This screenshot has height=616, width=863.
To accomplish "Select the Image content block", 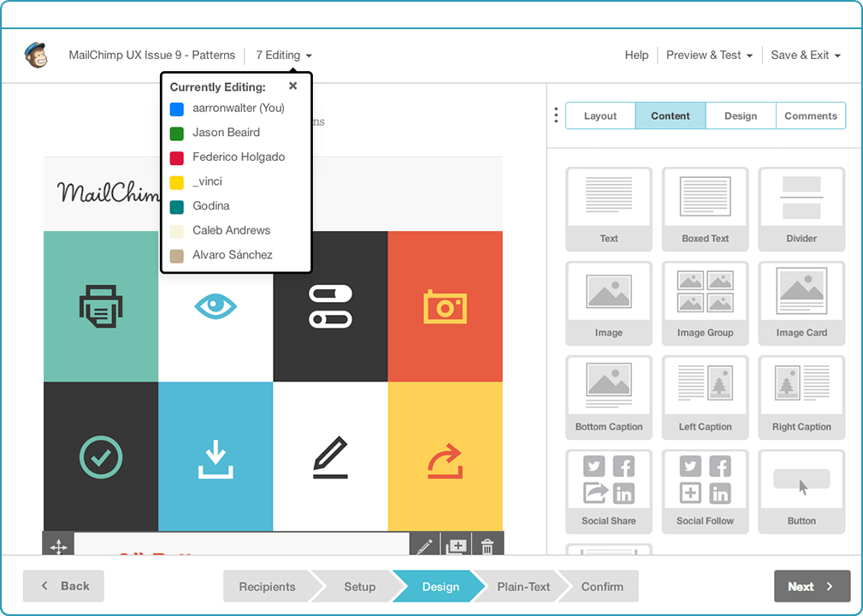I will [x=609, y=304].
